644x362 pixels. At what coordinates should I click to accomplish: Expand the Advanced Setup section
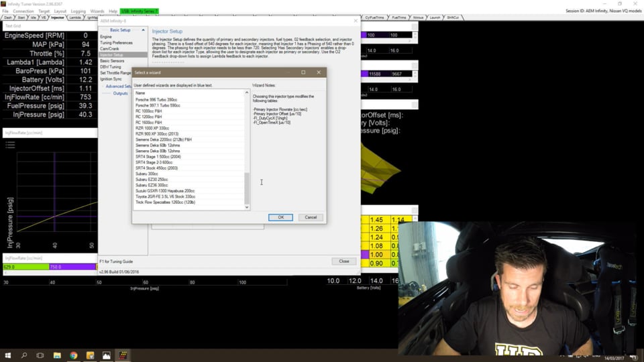coord(118,86)
